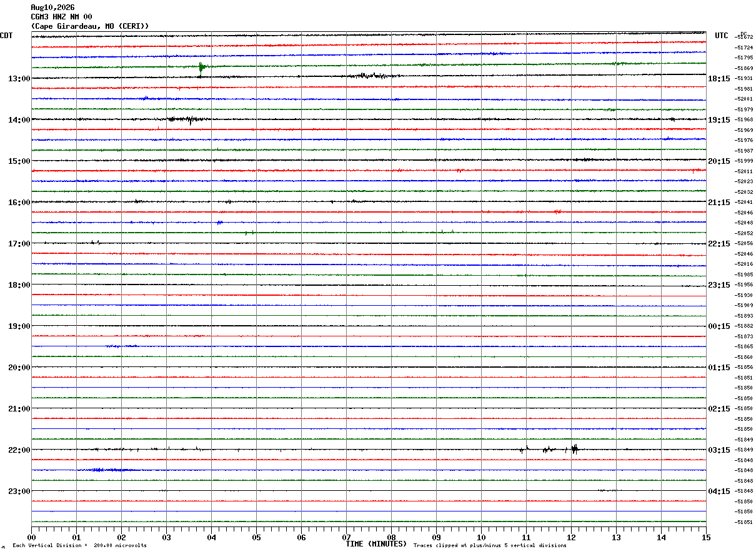Viewport: 756px width, 554px height.
Task: Select the 08 minute tick label
Action: [x=391, y=538]
